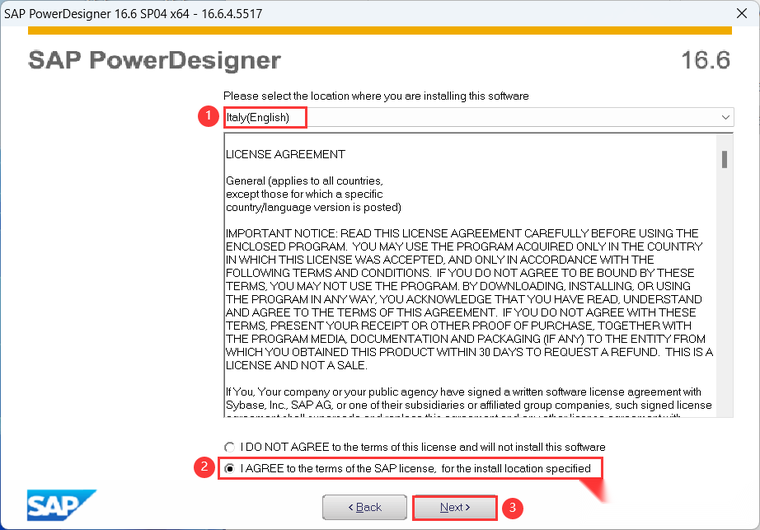The width and height of the screenshot is (760, 530).
Task: Click 'Please select the location' label
Action: (x=376, y=96)
